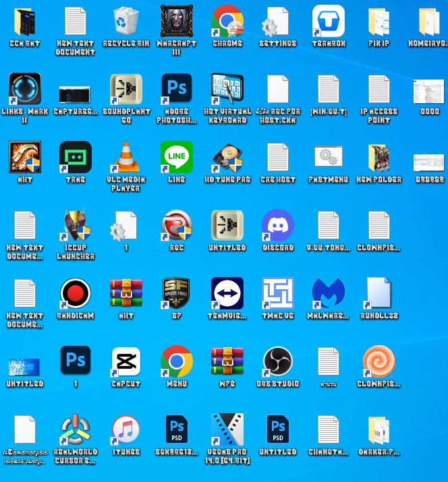Open the OBS Studio icon

pos(278,362)
